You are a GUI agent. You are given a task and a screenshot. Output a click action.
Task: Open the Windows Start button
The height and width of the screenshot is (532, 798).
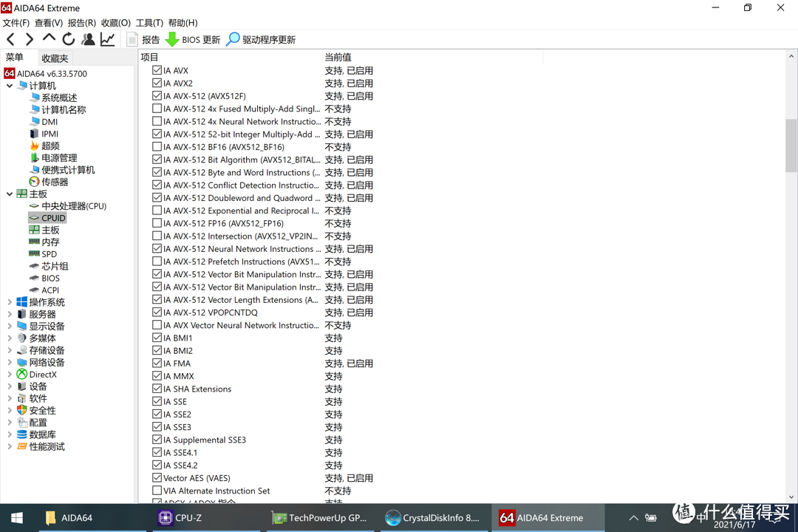click(16, 518)
